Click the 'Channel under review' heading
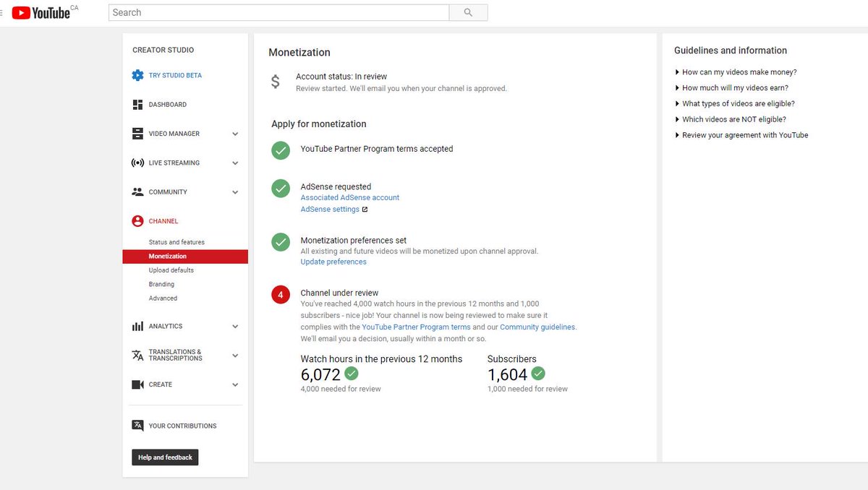 tap(339, 293)
